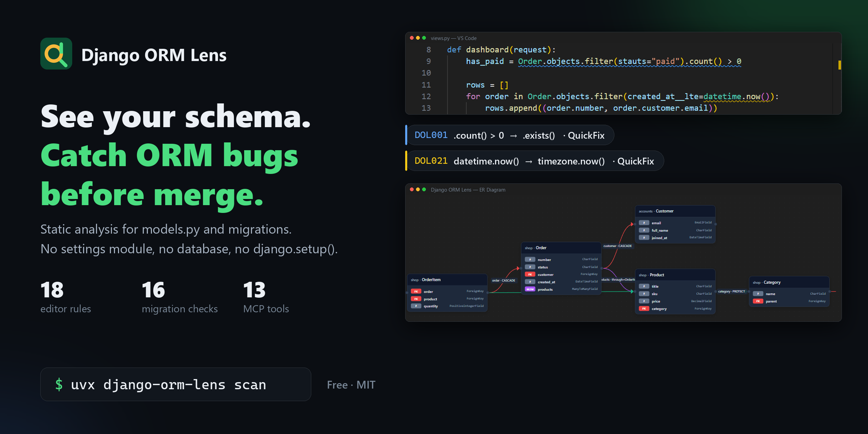The height and width of the screenshot is (434, 868).
Task: Click the 'Free · MIT' license text
Action: tap(351, 385)
